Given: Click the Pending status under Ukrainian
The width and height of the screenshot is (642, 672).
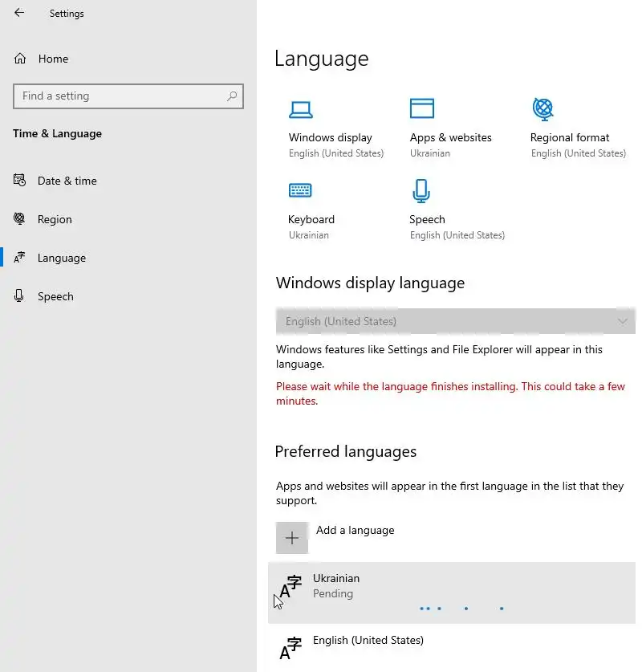Looking at the screenshot, I should point(333,593).
